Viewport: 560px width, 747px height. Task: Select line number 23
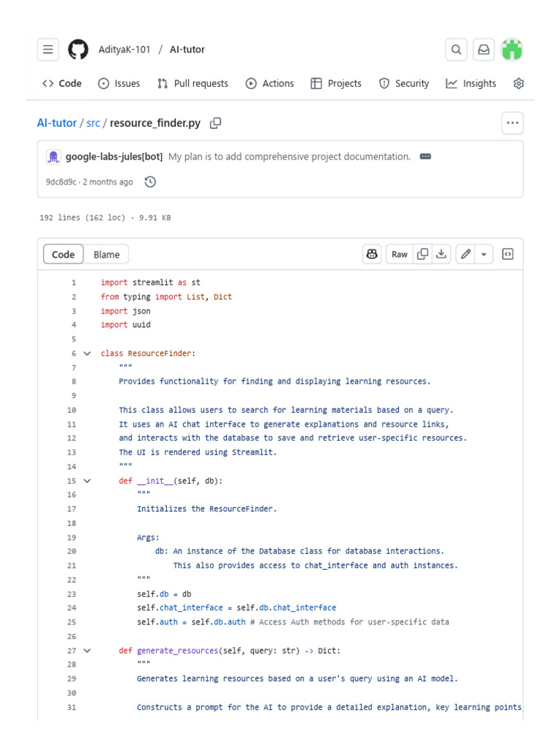click(71, 594)
